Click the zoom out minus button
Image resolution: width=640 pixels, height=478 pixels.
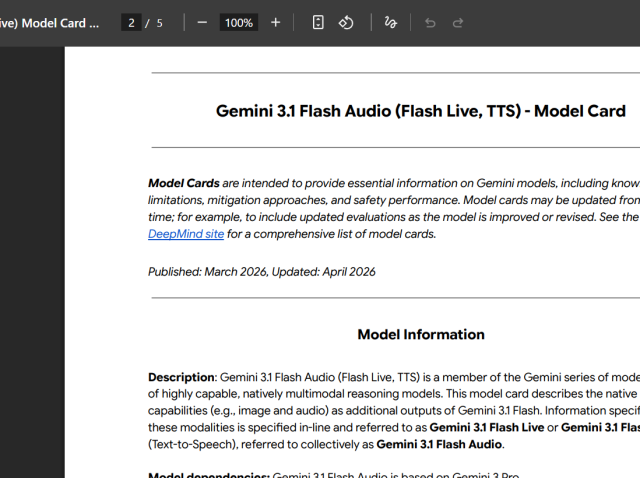coord(202,23)
